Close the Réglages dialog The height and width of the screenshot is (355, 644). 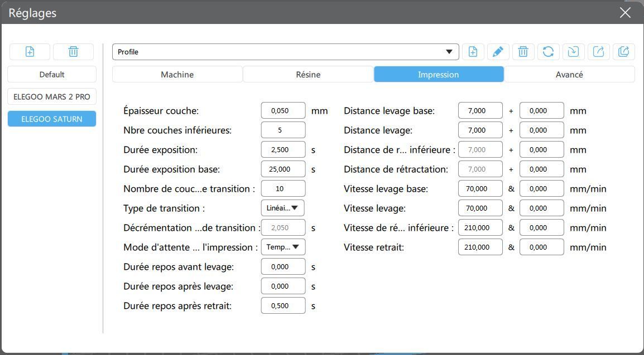point(625,13)
